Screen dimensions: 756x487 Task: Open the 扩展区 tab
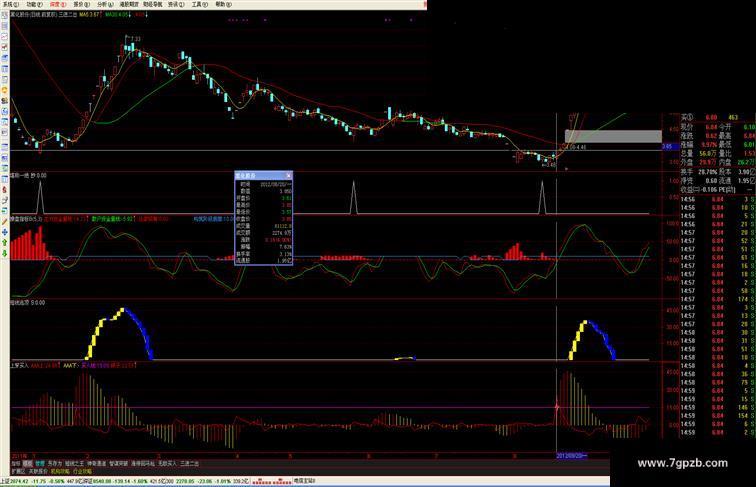pos(18,471)
